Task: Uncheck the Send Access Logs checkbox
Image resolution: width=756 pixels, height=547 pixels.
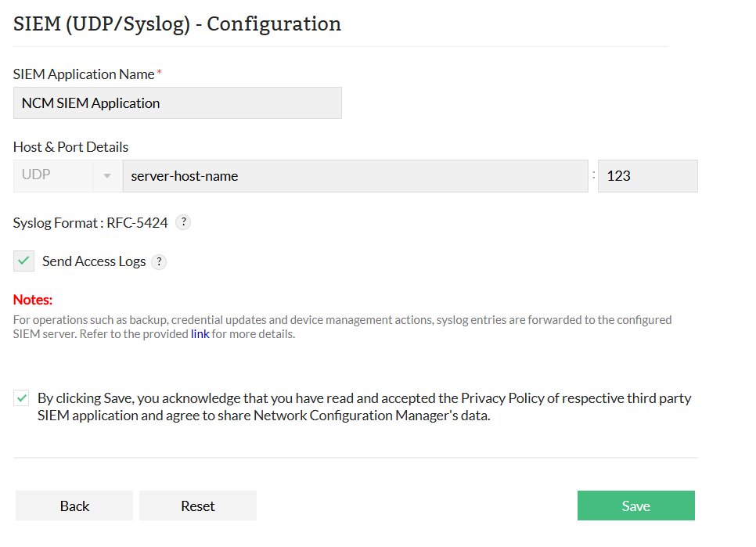Action: (23, 261)
